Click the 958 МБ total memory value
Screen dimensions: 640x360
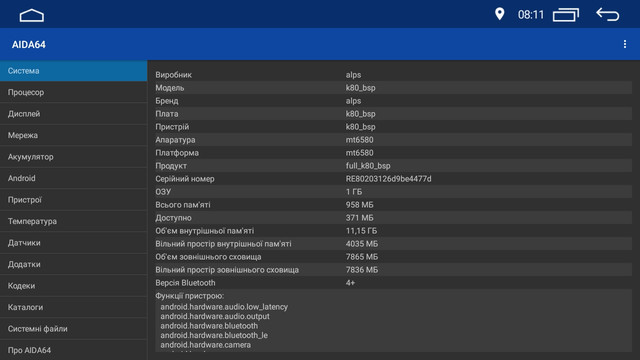(x=359, y=205)
